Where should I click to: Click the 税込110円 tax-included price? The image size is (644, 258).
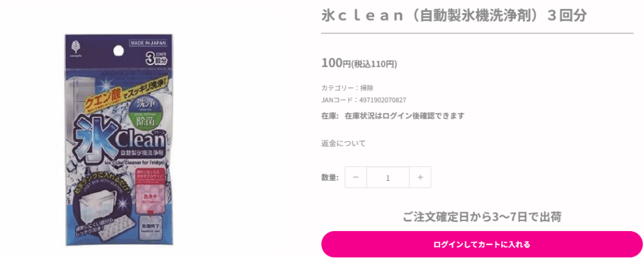pyautogui.click(x=375, y=64)
